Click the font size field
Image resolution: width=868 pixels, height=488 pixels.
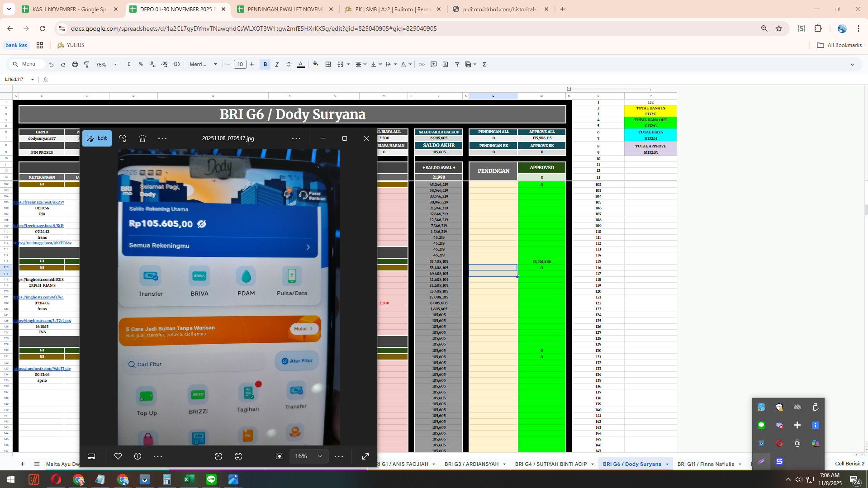click(240, 64)
